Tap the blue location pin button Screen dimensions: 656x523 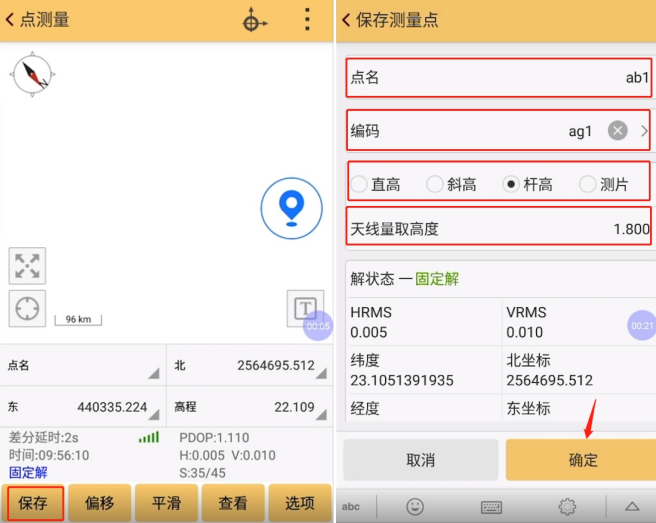[x=291, y=207]
